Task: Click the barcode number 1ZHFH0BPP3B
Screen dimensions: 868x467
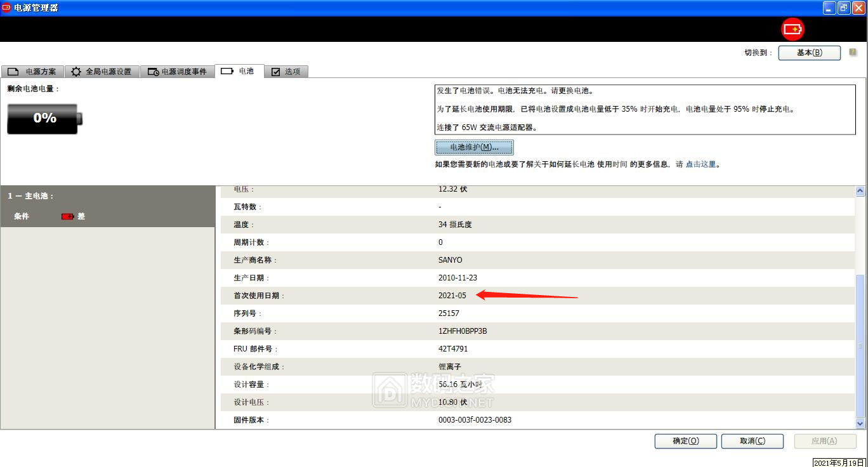Action: click(x=463, y=331)
